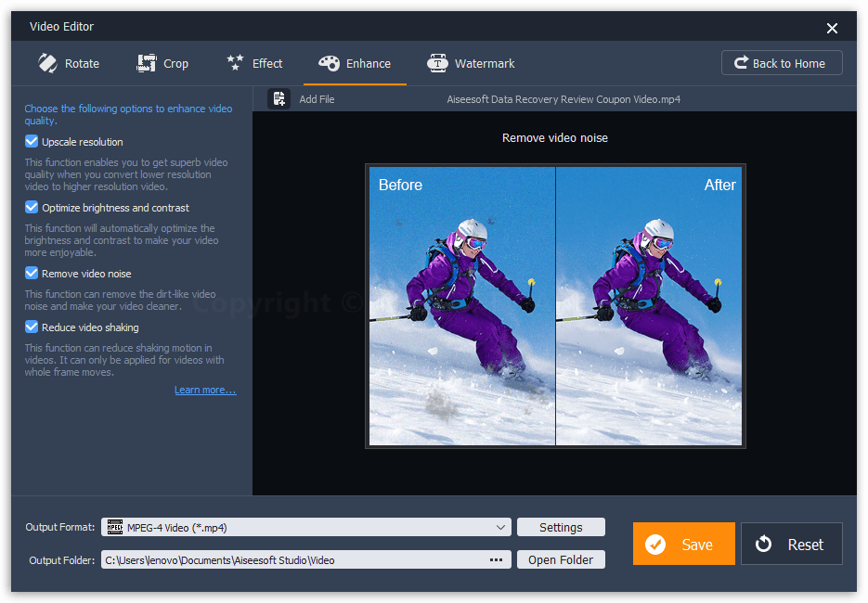Click the Crop tool icon

pyautogui.click(x=146, y=63)
